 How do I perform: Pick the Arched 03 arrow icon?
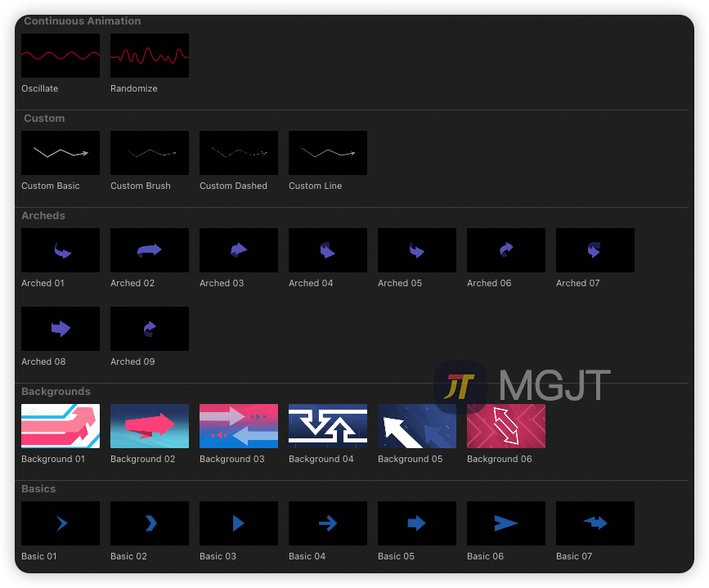click(x=239, y=250)
